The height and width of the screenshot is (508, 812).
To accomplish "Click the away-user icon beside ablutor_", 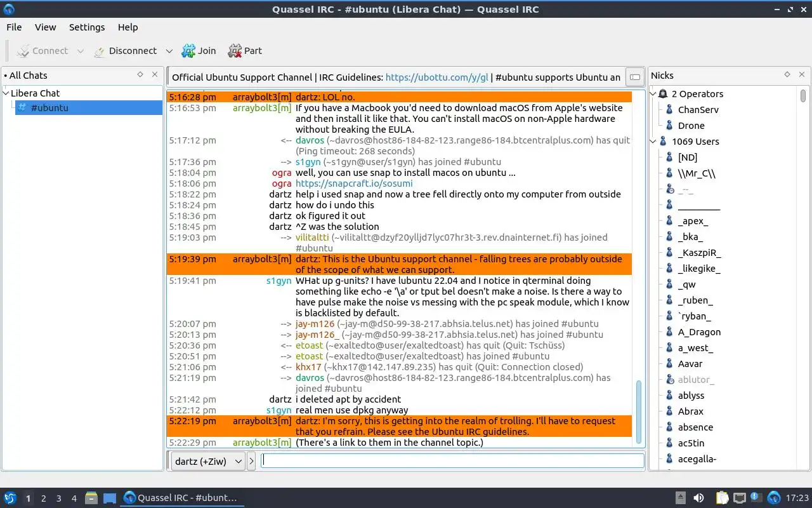I will coord(670,380).
